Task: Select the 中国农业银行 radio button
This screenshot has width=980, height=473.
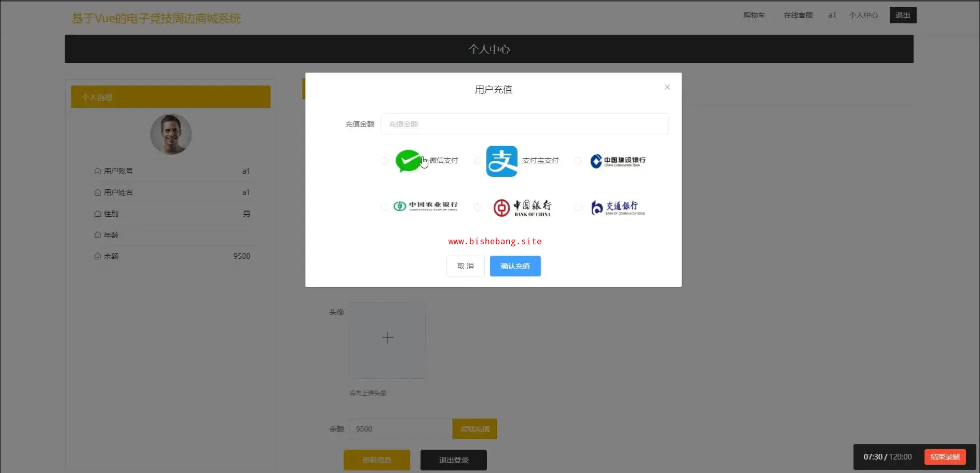Action: (x=384, y=207)
